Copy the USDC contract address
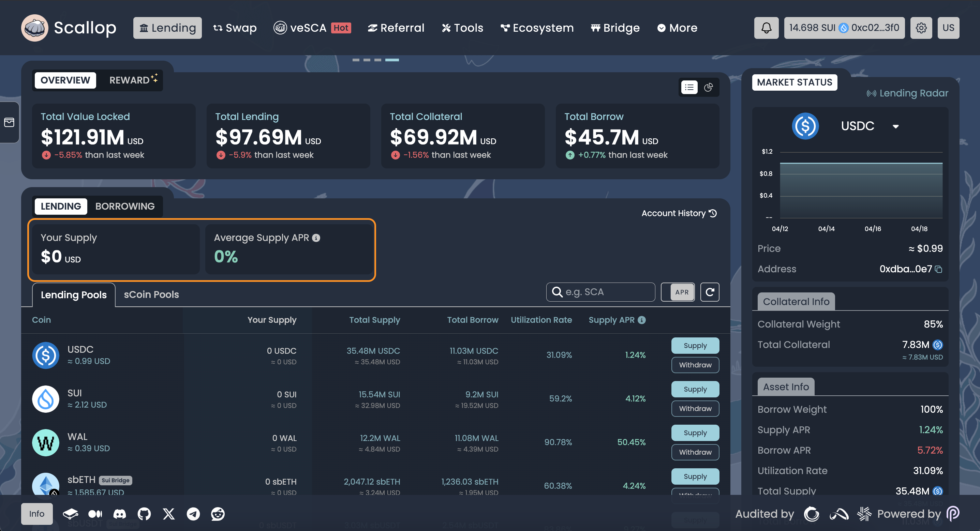The height and width of the screenshot is (531, 980). pyautogui.click(x=939, y=269)
